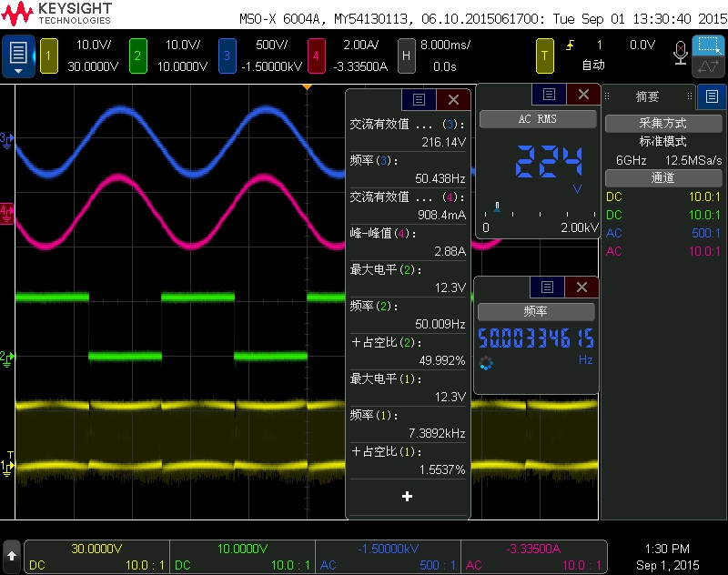Viewport: 728px width, 575px height.
Task: Toggle channel 2 green button
Action: [138, 56]
